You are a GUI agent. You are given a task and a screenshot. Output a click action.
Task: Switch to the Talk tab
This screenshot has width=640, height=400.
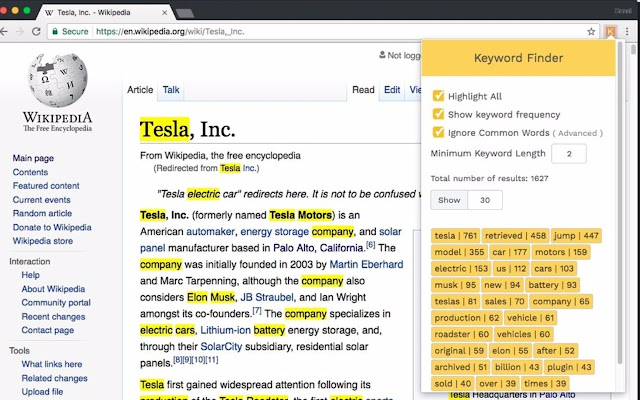[171, 90]
